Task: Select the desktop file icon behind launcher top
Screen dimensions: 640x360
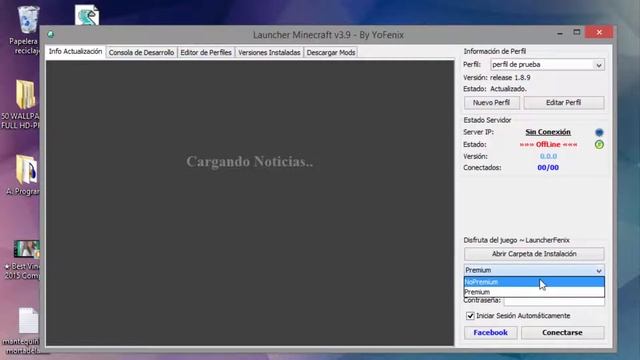Action: tap(87, 15)
